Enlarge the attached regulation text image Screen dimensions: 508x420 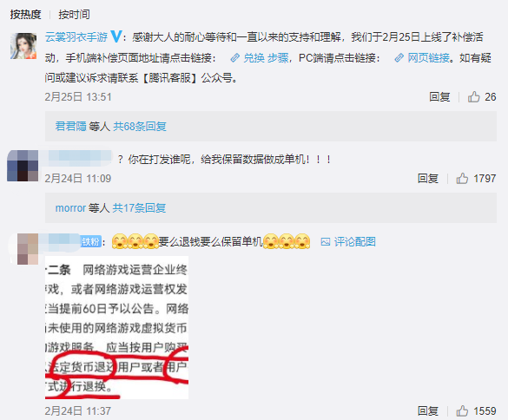tap(116, 327)
